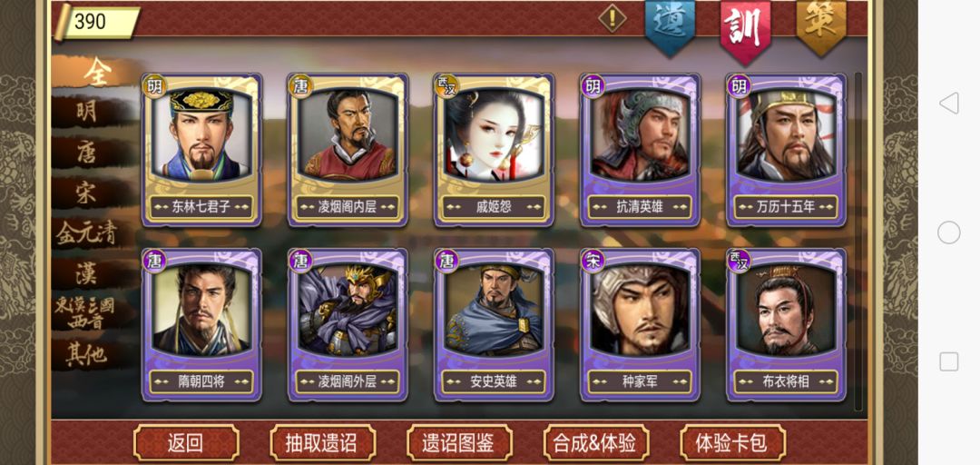Switch to the 金元清 category
The width and height of the screenshot is (980, 465).
(x=87, y=232)
